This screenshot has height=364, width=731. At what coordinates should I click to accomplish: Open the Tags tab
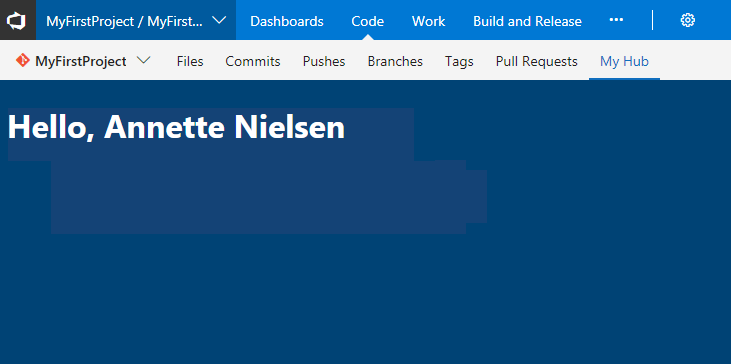click(459, 62)
